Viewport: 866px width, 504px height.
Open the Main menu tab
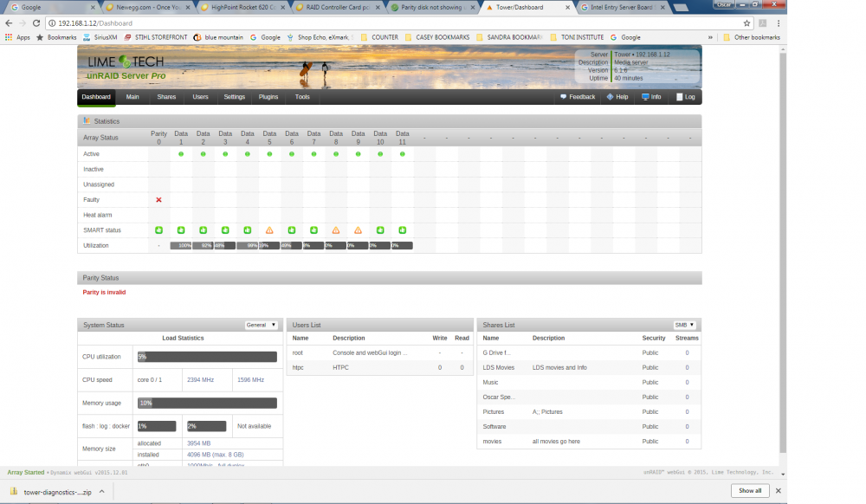coord(132,97)
